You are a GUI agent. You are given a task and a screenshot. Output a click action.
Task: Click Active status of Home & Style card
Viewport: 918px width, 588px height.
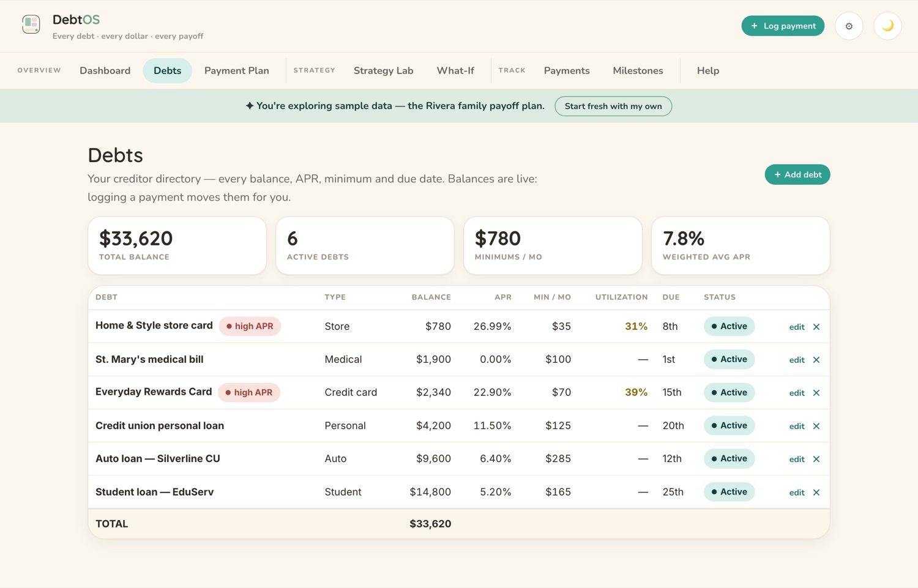(x=729, y=326)
